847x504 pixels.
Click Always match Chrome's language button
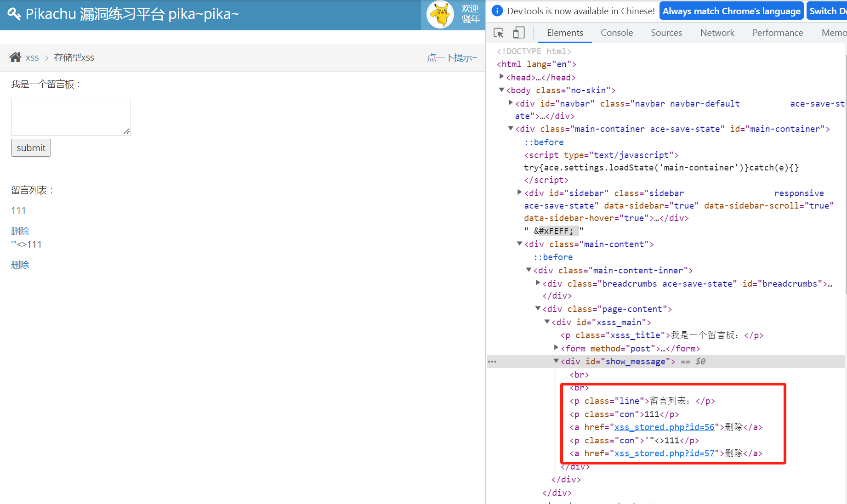click(x=731, y=11)
